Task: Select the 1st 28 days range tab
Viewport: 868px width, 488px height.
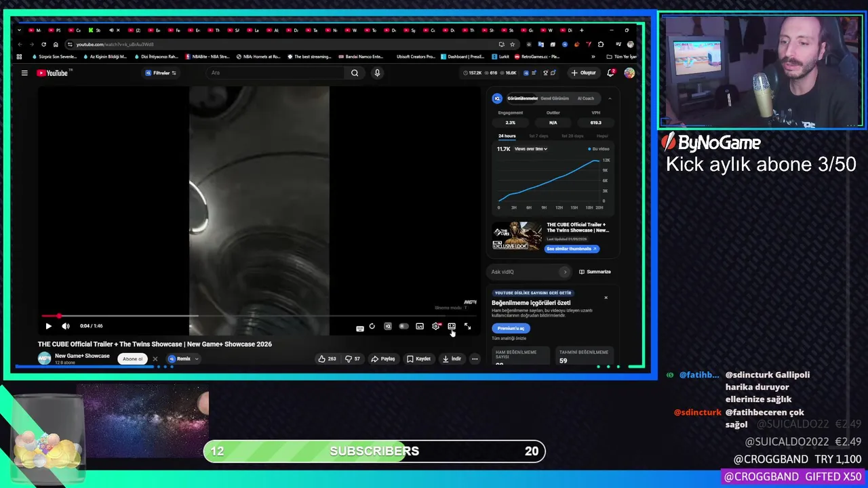Action: point(572,136)
